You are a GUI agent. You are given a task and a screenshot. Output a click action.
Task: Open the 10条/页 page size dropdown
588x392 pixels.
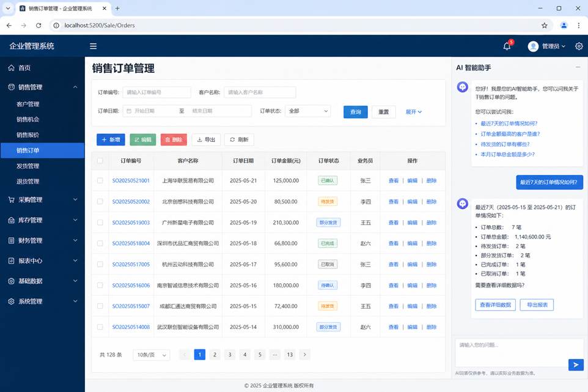(152, 355)
